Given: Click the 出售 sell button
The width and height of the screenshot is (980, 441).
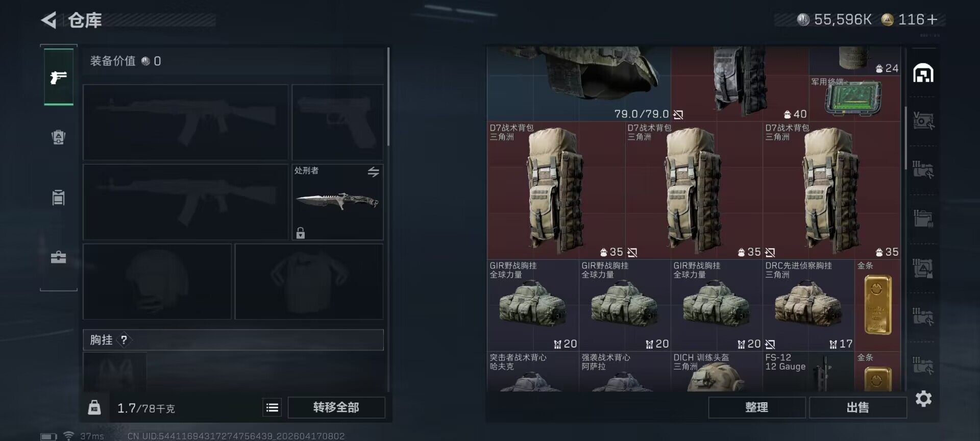Looking at the screenshot, I should (x=857, y=407).
